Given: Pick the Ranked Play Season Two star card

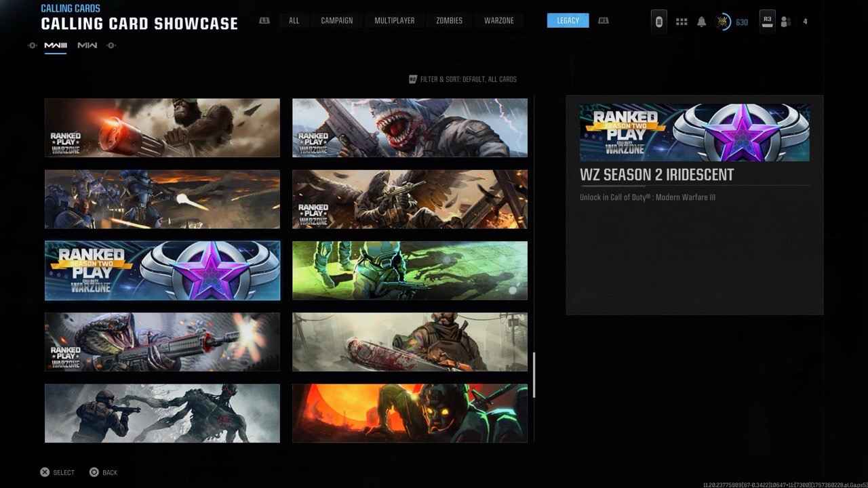Looking at the screenshot, I should click(162, 270).
